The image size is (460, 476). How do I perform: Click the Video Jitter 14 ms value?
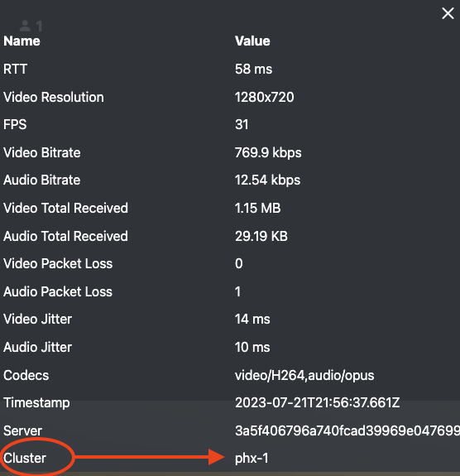(x=252, y=320)
